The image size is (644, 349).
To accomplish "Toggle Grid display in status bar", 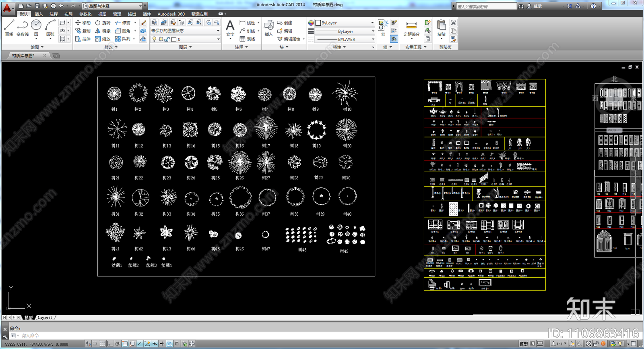I will click(103, 344).
